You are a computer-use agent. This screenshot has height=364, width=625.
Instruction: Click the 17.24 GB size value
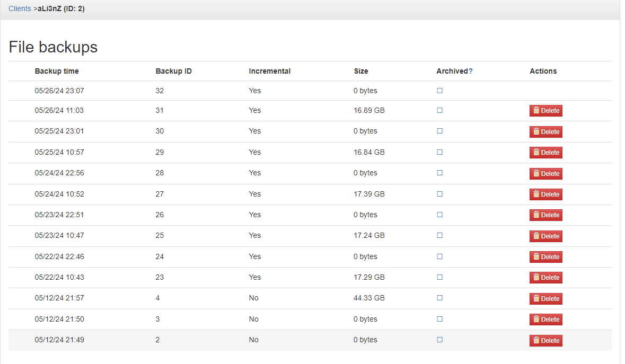(369, 235)
